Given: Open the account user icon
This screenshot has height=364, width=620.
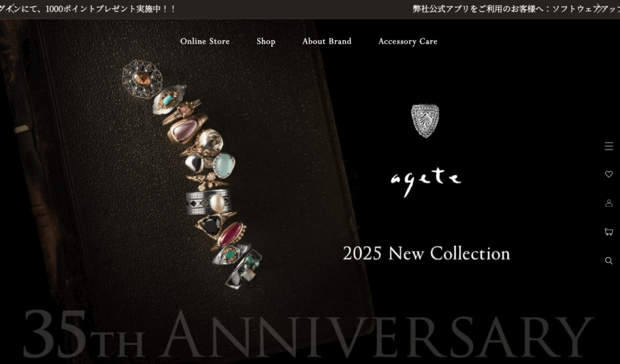Looking at the screenshot, I should coord(609,203).
